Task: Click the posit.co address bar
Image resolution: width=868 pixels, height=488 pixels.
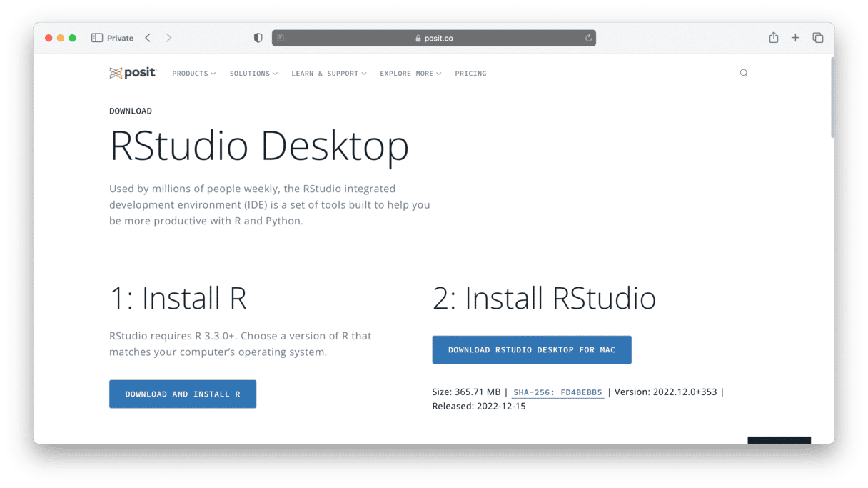Action: point(434,38)
